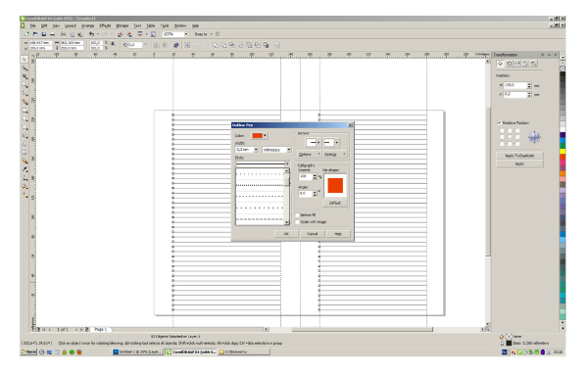Screen dimensions: 588x371
Task: Click OK in Outline Pen dialog
Action: pos(286,234)
